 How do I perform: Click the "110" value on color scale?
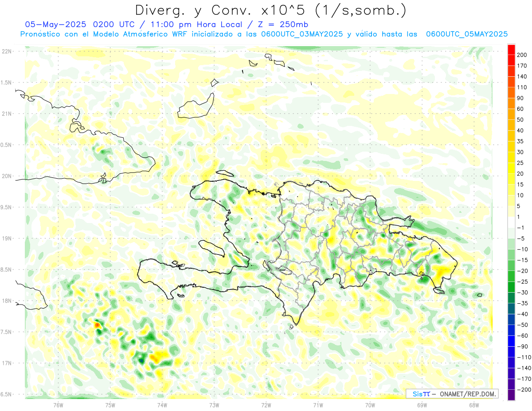(x=523, y=87)
